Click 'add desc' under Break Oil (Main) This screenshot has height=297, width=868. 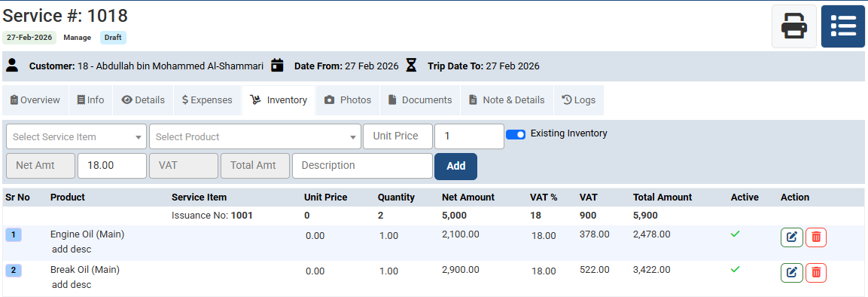(x=72, y=285)
